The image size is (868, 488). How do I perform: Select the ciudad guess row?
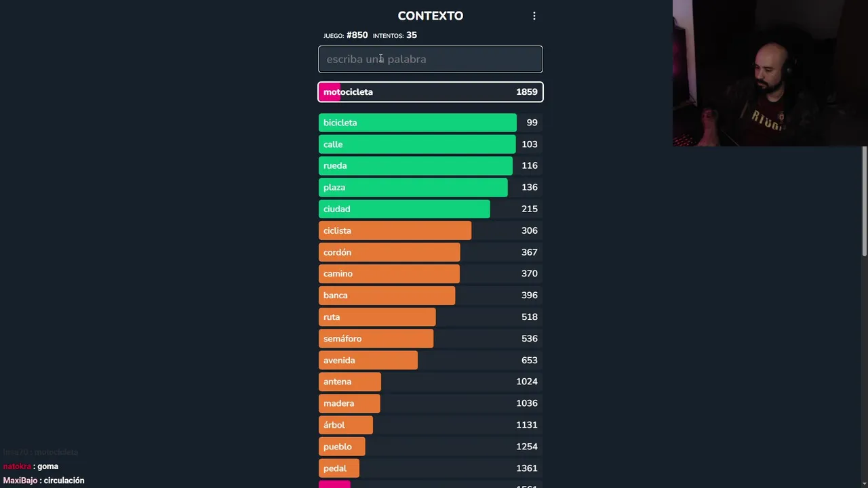click(430, 209)
